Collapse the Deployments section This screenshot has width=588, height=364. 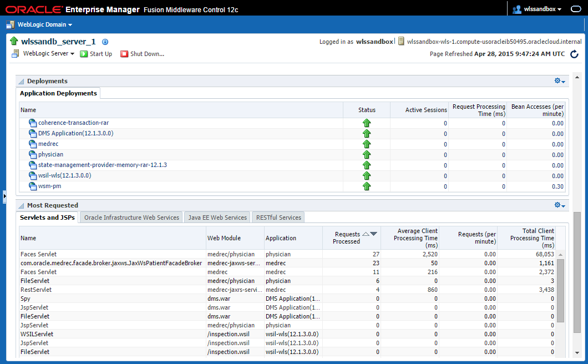tap(21, 82)
